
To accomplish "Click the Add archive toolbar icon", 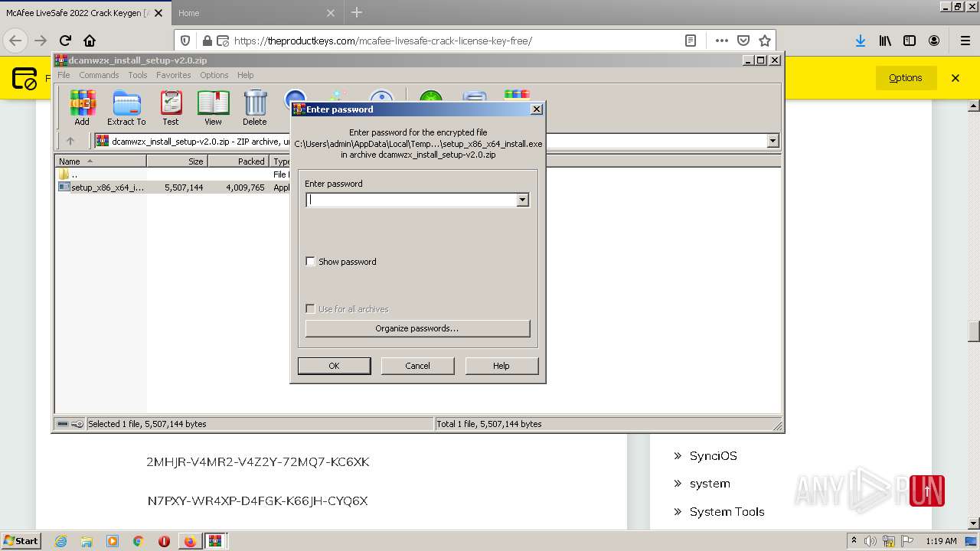I will coord(82,108).
